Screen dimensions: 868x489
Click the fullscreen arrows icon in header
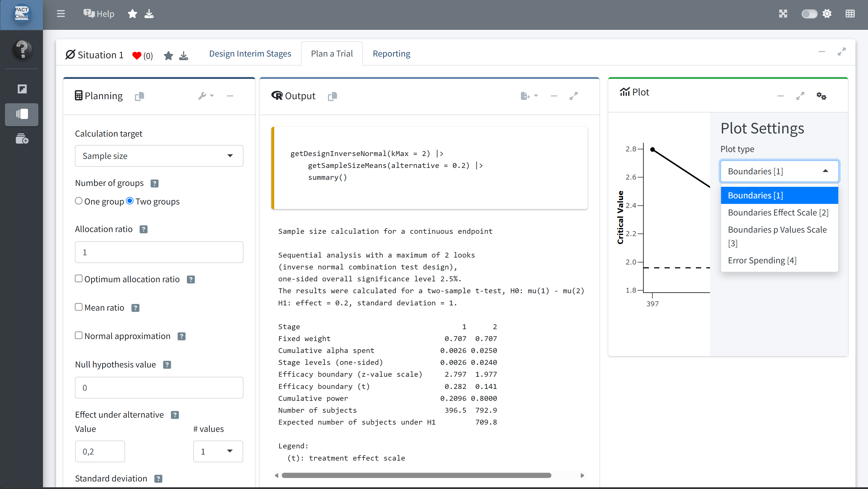click(x=783, y=14)
